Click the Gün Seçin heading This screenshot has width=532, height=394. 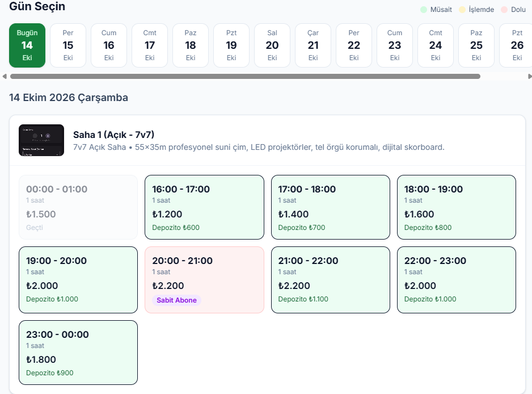[37, 6]
